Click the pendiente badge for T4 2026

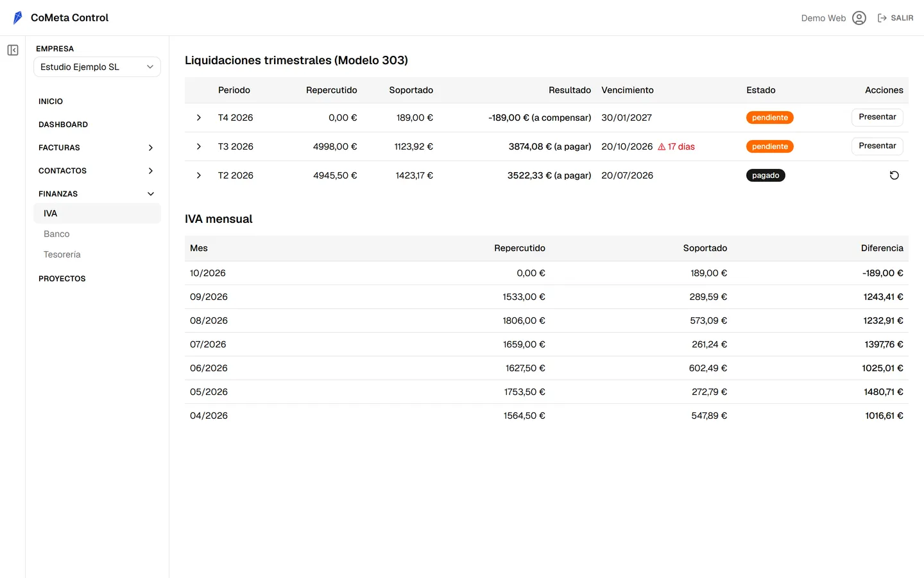[x=770, y=118]
